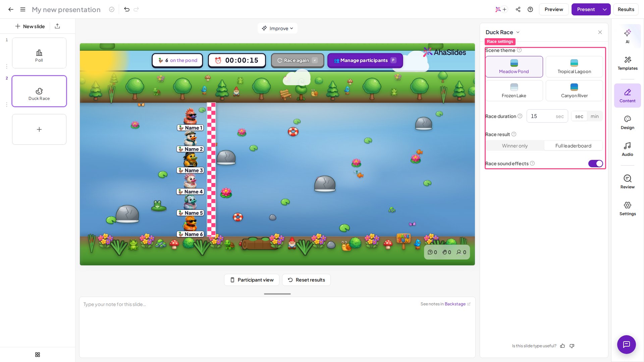
Task: Select Winner only race result
Action: [515, 146]
